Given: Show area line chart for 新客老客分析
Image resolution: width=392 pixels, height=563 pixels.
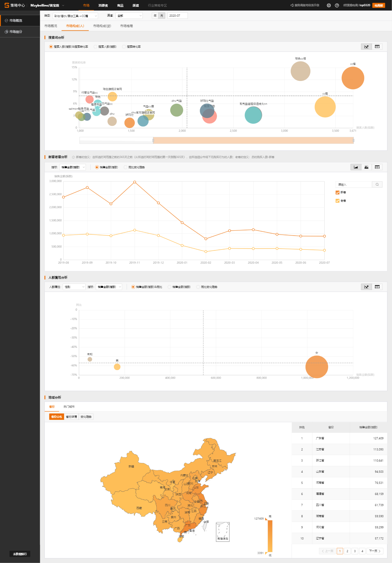Looking at the screenshot, I should pos(356,167).
